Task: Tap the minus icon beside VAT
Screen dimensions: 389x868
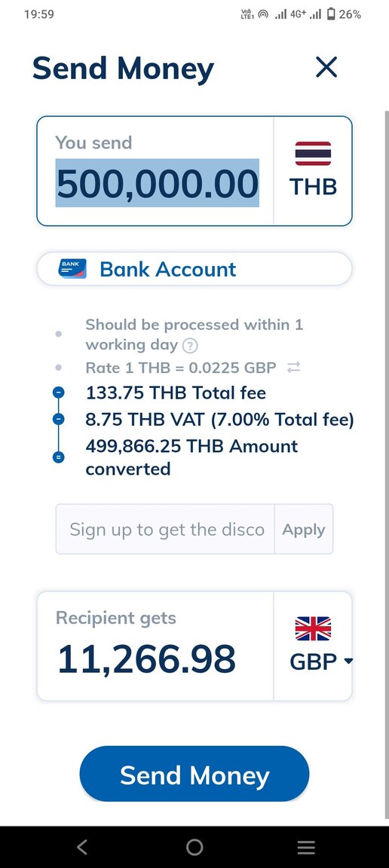Action: pos(58,419)
